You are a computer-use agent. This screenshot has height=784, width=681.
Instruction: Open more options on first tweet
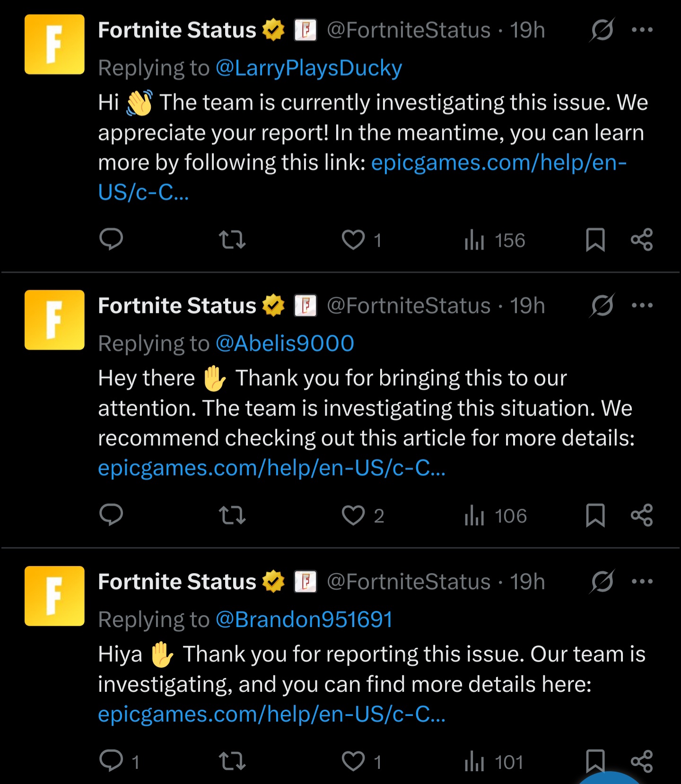pyautogui.click(x=642, y=29)
